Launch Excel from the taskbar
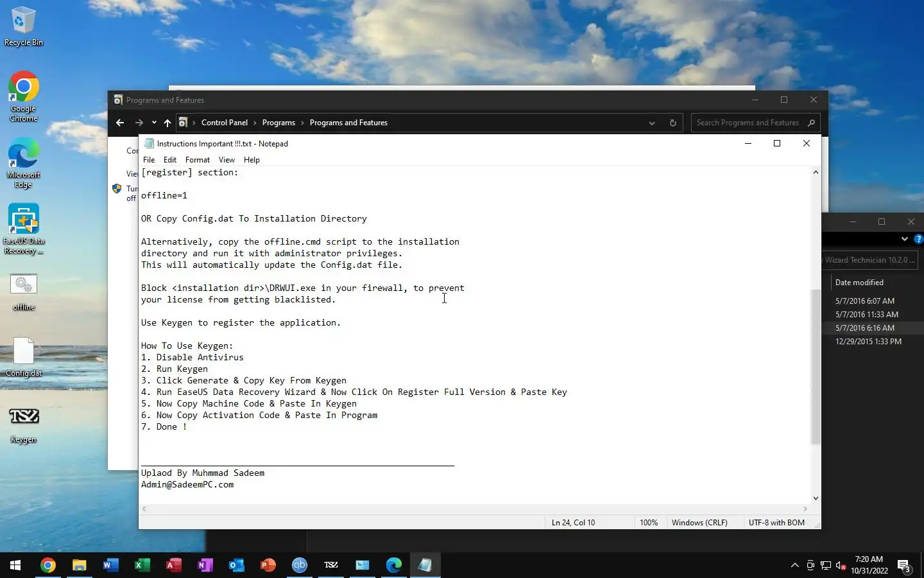924x578 pixels. coord(142,565)
